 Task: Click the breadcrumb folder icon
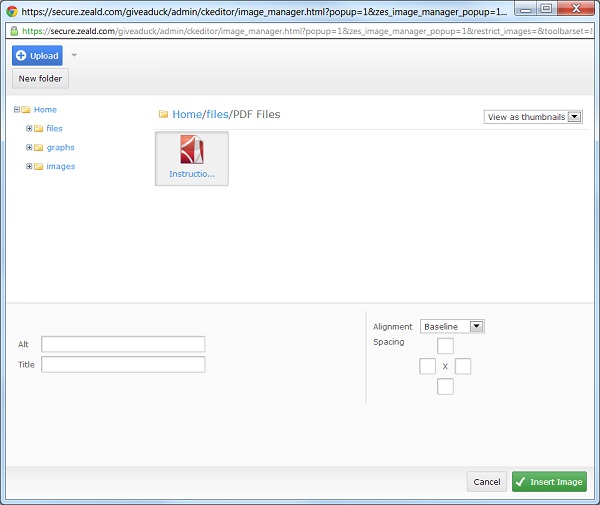(x=163, y=114)
